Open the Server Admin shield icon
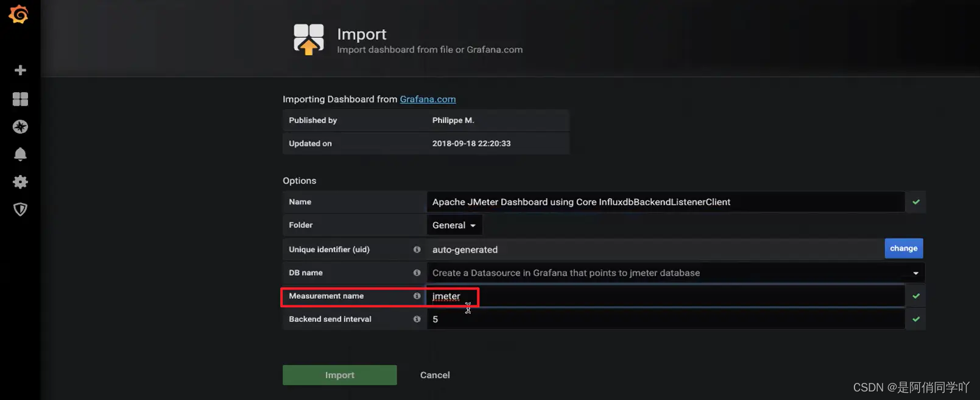The height and width of the screenshot is (400, 980). click(20, 209)
